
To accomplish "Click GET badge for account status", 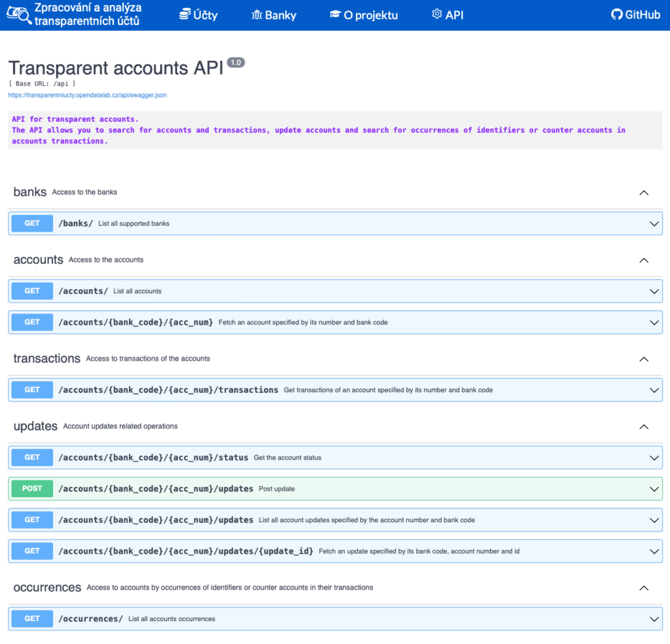I will point(32,457).
